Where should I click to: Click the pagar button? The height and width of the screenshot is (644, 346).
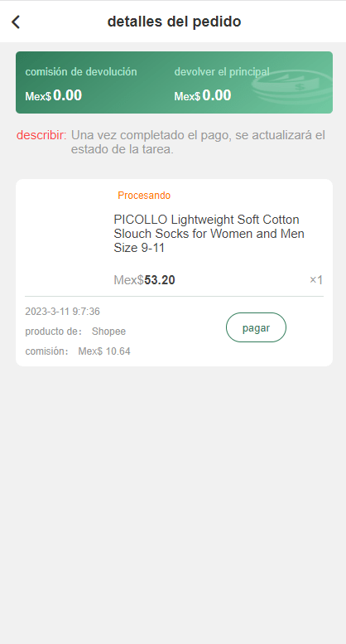[256, 327]
